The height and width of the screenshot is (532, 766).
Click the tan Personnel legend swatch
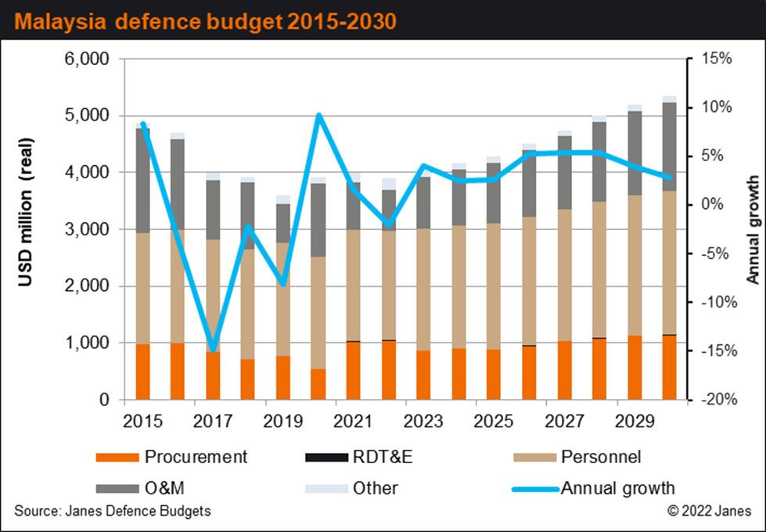tap(535, 458)
